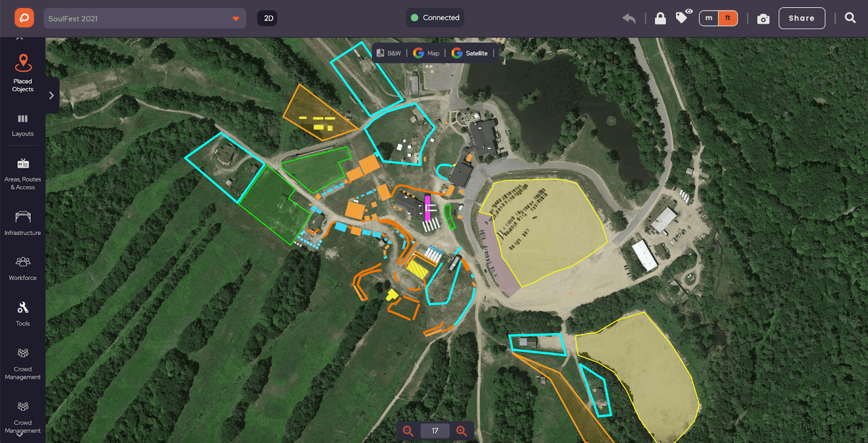Open the Workforce category
The height and width of the screenshot is (443, 868).
tap(23, 269)
